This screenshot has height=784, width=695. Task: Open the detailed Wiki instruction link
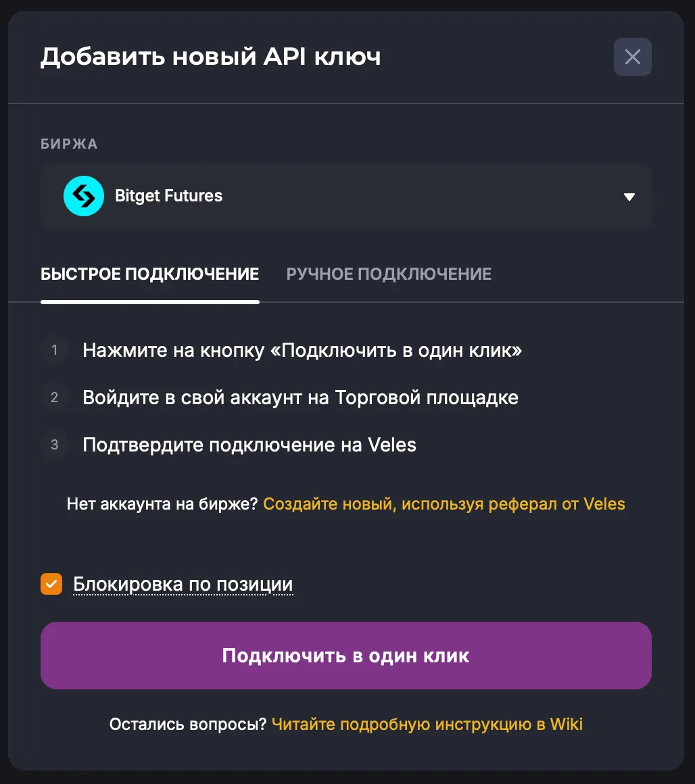(427, 724)
